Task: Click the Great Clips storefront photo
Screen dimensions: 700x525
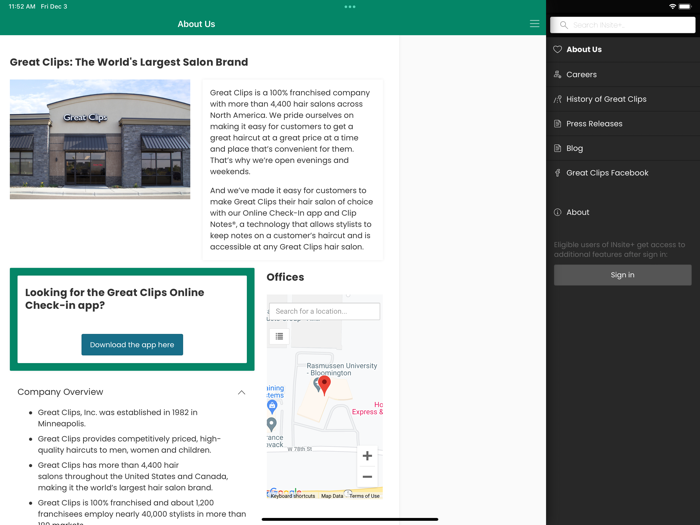Action: (x=100, y=139)
